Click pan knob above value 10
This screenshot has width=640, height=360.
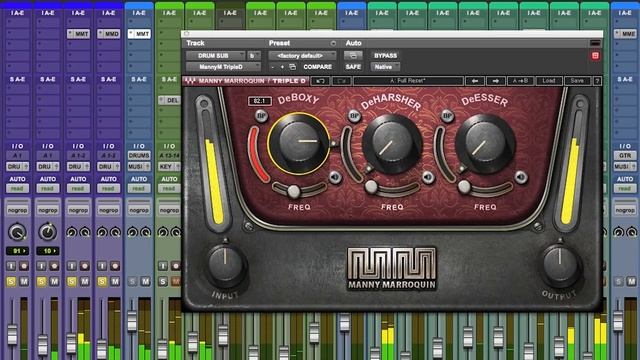(47, 232)
